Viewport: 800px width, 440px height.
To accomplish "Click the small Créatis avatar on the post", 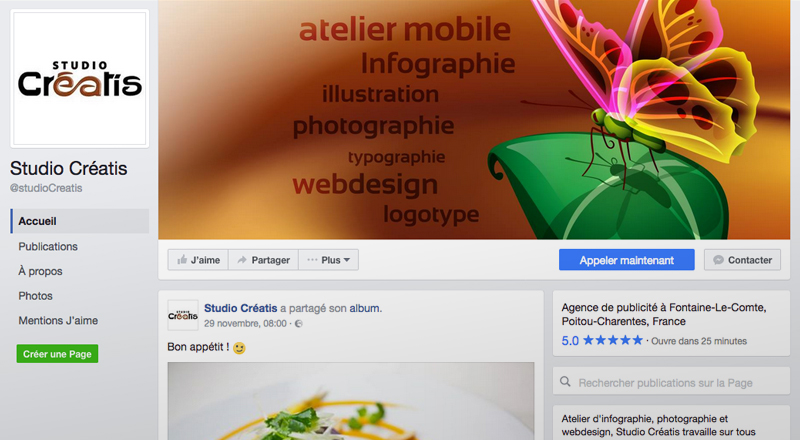I will [x=183, y=315].
